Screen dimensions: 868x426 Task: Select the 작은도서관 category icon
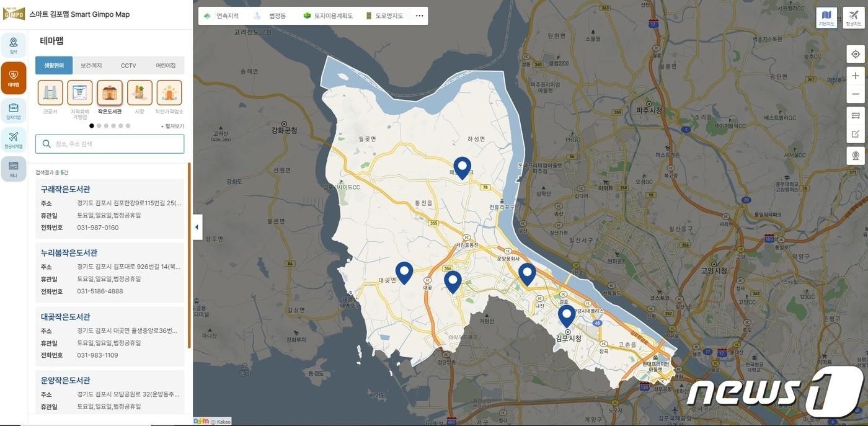[110, 93]
